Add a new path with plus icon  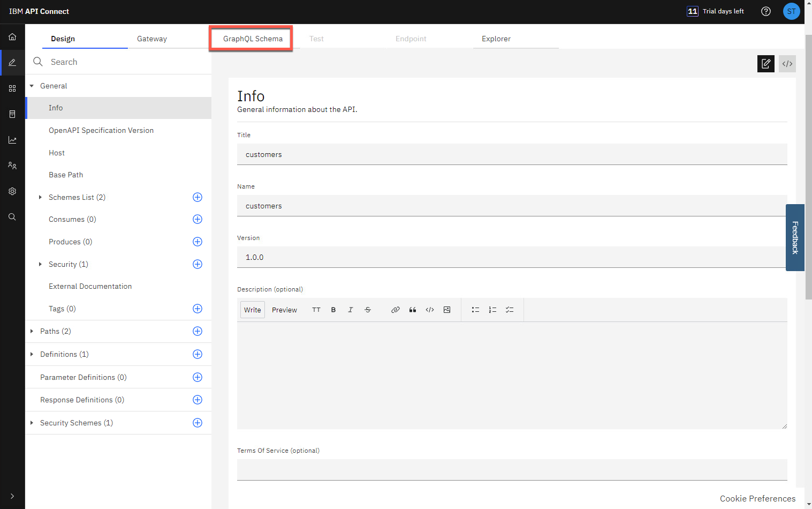(198, 331)
